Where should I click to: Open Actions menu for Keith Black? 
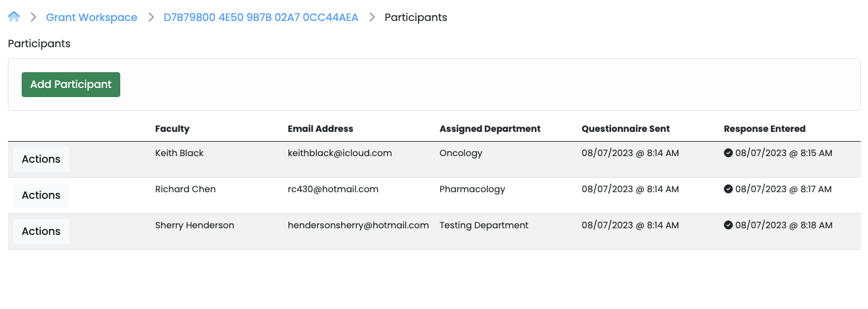41,159
